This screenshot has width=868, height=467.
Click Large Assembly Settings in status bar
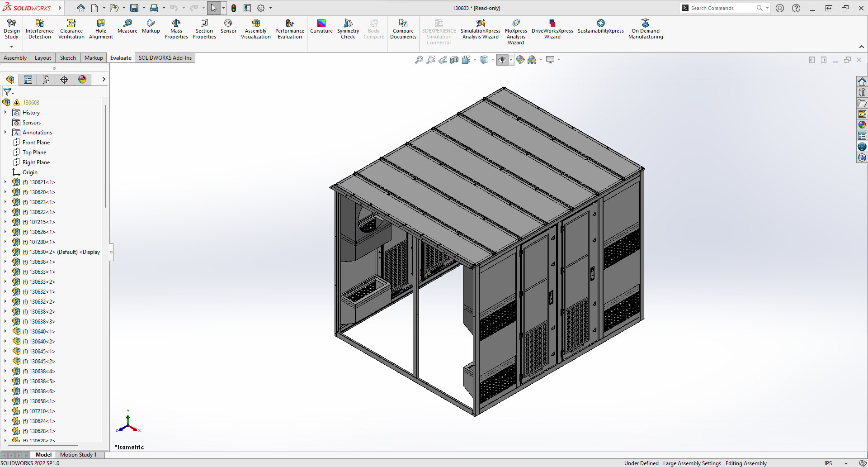click(x=692, y=463)
